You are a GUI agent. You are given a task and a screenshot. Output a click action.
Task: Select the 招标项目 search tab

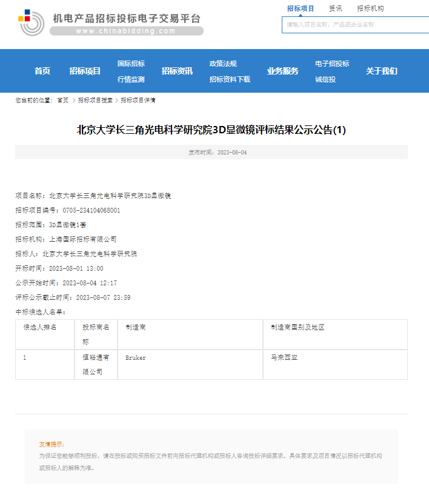click(301, 8)
